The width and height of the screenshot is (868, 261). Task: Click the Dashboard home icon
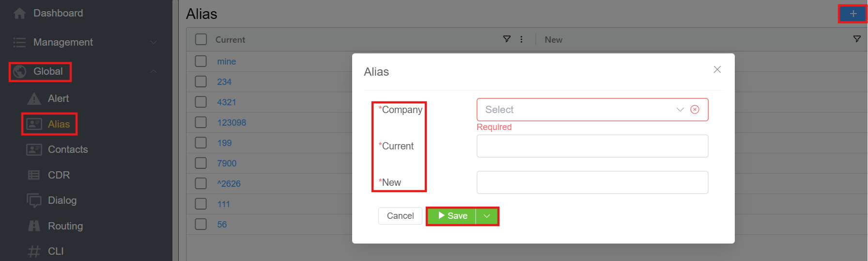(x=19, y=13)
